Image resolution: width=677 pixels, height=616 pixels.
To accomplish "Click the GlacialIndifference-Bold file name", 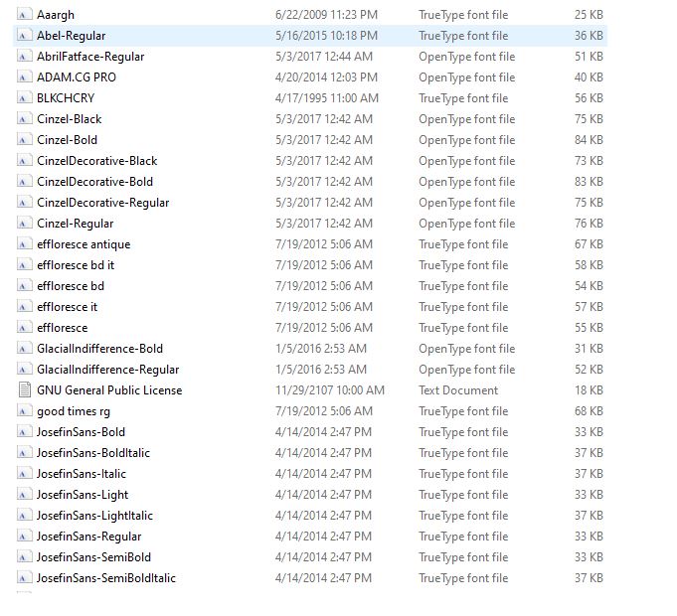I will click(x=99, y=349).
